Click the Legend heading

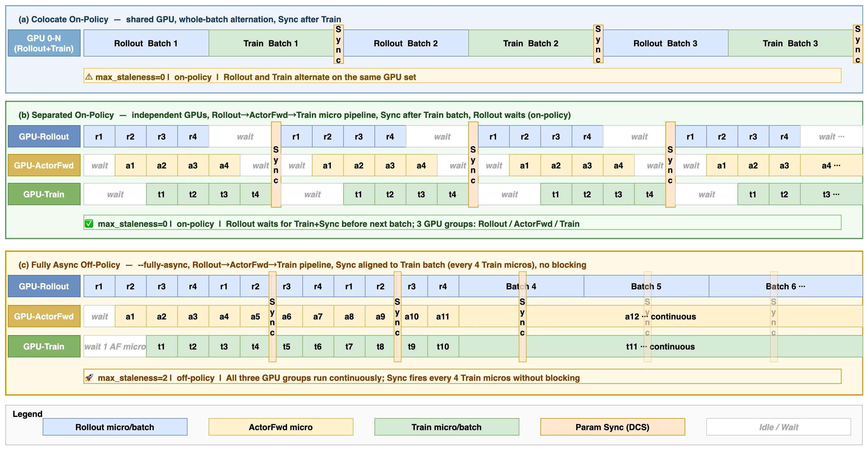coord(27,414)
